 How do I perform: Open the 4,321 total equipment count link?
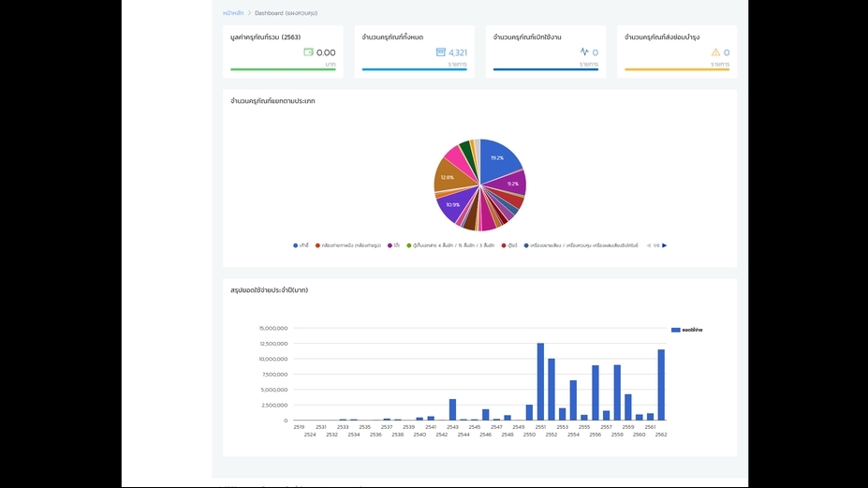(457, 52)
